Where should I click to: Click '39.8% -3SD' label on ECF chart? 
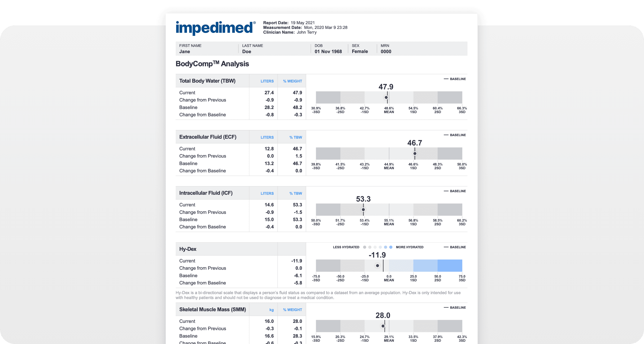[x=316, y=166]
